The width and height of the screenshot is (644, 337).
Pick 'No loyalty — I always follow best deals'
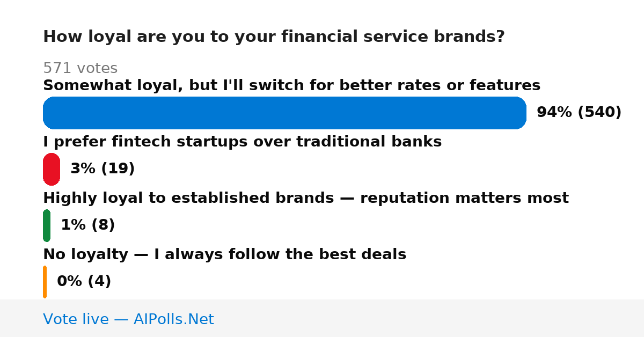(x=224, y=254)
